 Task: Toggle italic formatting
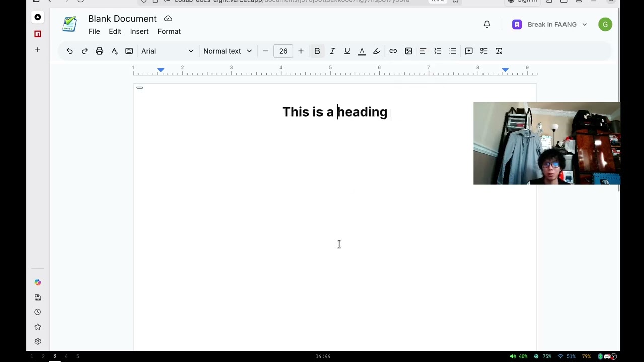332,51
